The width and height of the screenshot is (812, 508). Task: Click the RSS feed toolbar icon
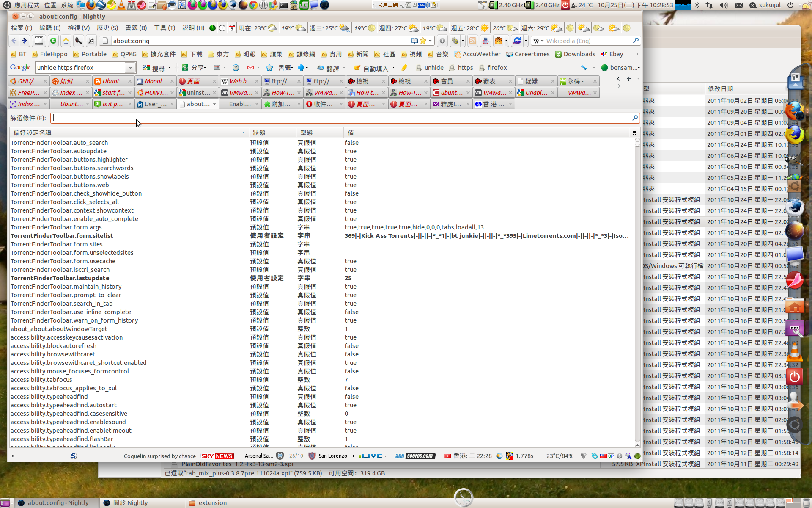473,41
